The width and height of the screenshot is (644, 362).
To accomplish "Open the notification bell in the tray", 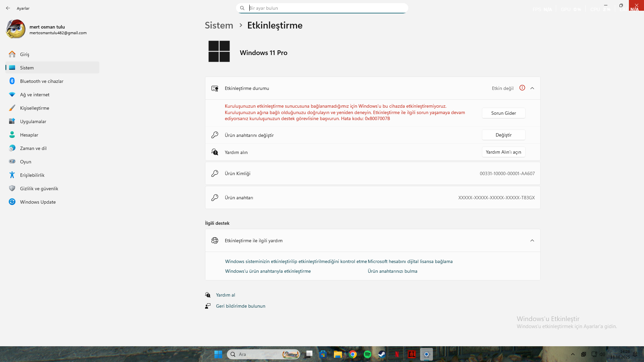I will [635, 354].
